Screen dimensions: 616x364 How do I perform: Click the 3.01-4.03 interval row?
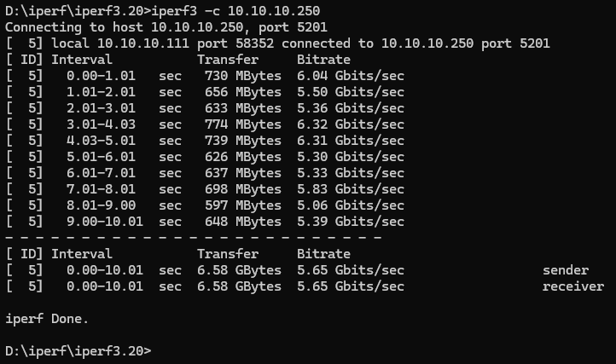pyautogui.click(x=205, y=124)
